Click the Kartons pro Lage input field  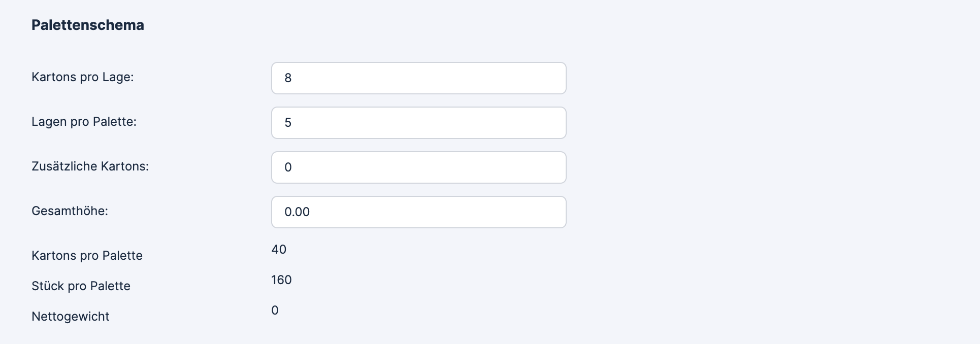pos(418,78)
